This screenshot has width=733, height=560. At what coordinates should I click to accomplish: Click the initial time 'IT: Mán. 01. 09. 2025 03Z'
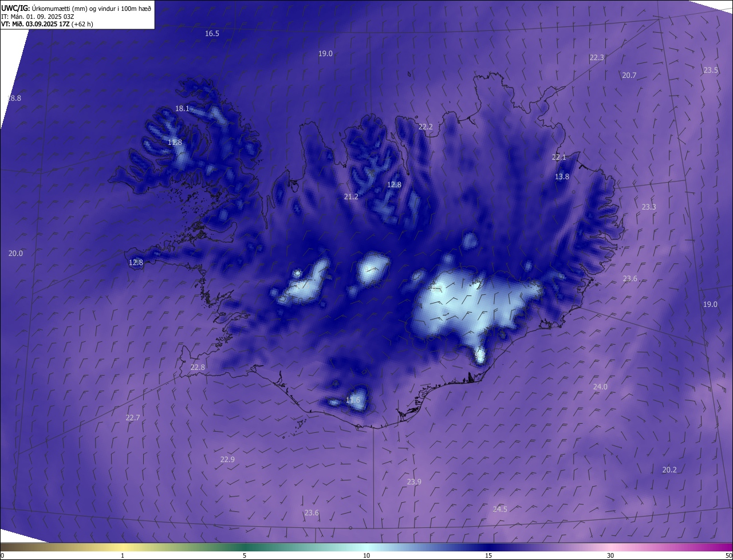[38, 17]
